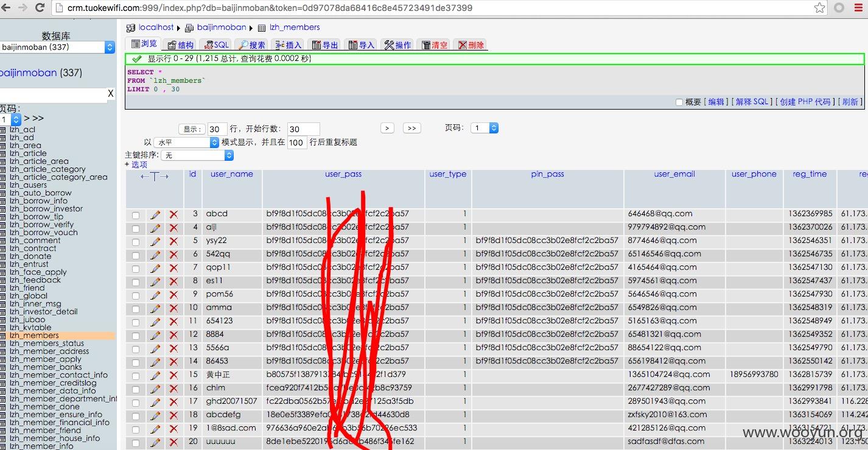Viewport: 868px width, 450px height.
Task: Go forward in browser history
Action: click(x=23, y=8)
